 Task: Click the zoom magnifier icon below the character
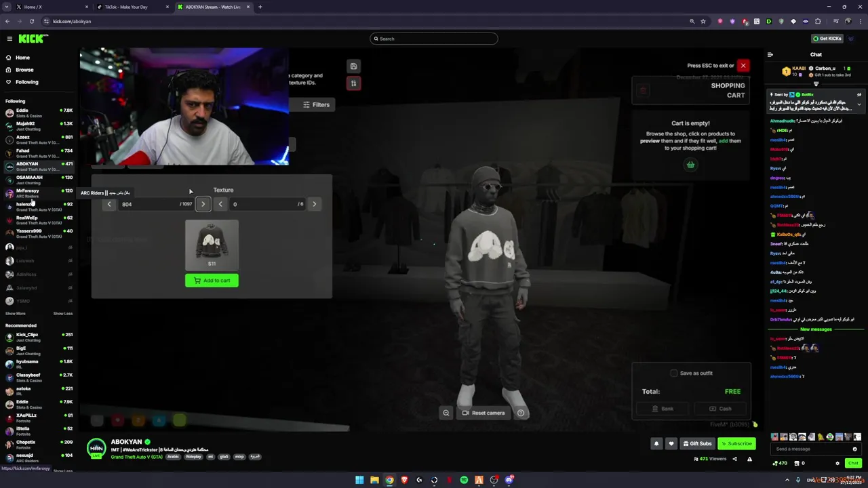pos(446,413)
